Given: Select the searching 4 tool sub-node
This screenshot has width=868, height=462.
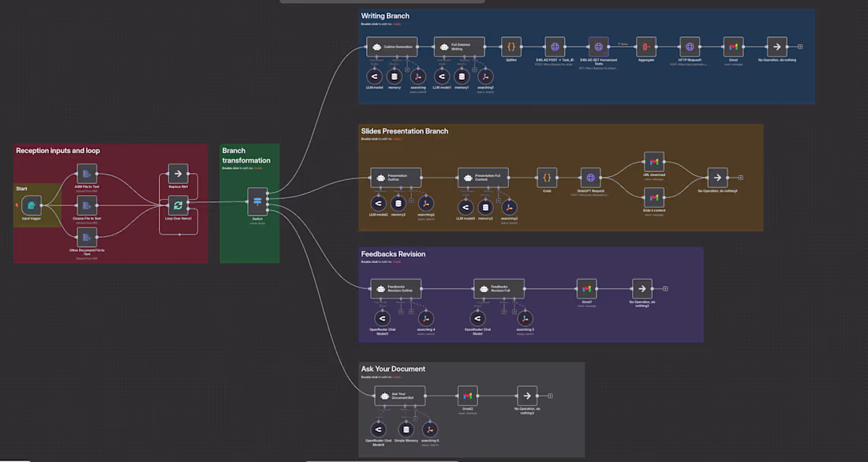Looking at the screenshot, I should point(425,318).
